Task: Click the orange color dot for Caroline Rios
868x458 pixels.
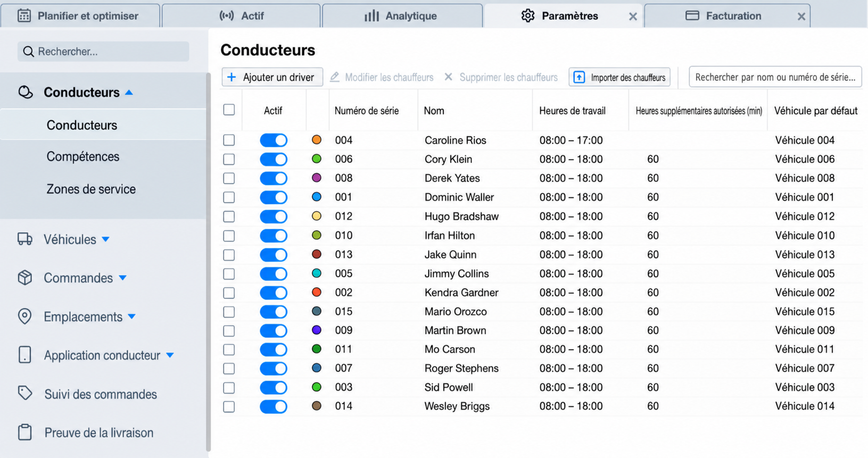Action: pos(317,140)
